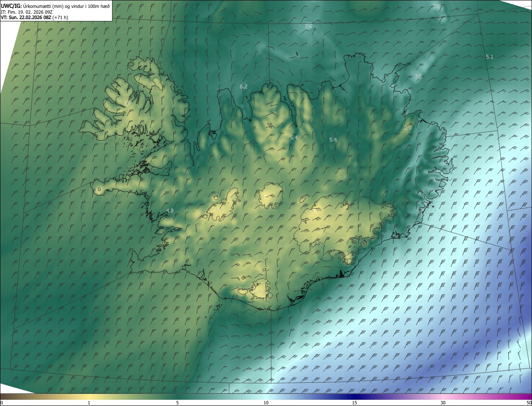Click the 4.8 value label on the map
The height and width of the screenshot is (406, 532).
[x=170, y=210]
